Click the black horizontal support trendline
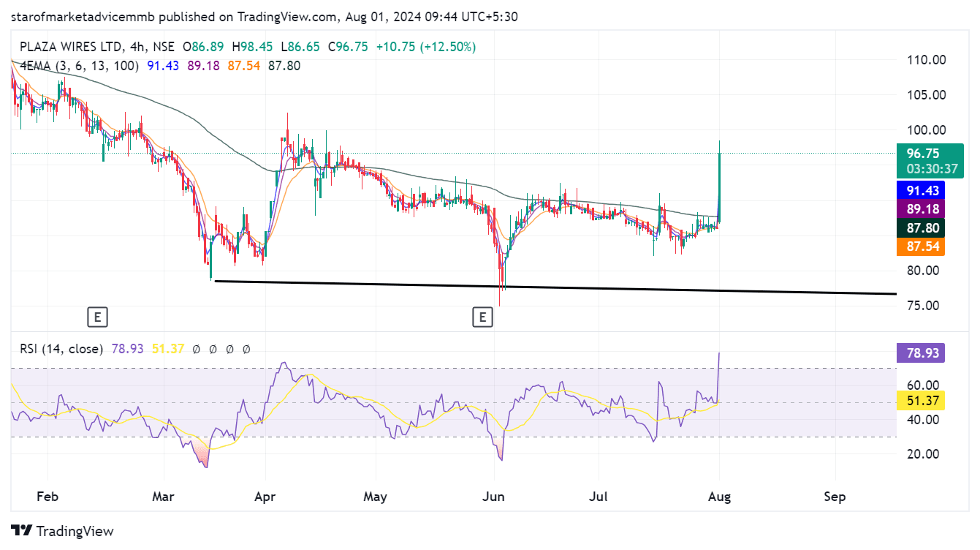This screenshot has height=550, width=980. click(555, 287)
